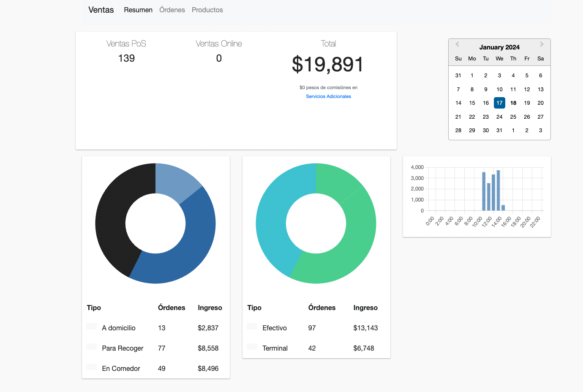Choose January 22 in the calendar
This screenshot has width=583, height=392.
[472, 117]
